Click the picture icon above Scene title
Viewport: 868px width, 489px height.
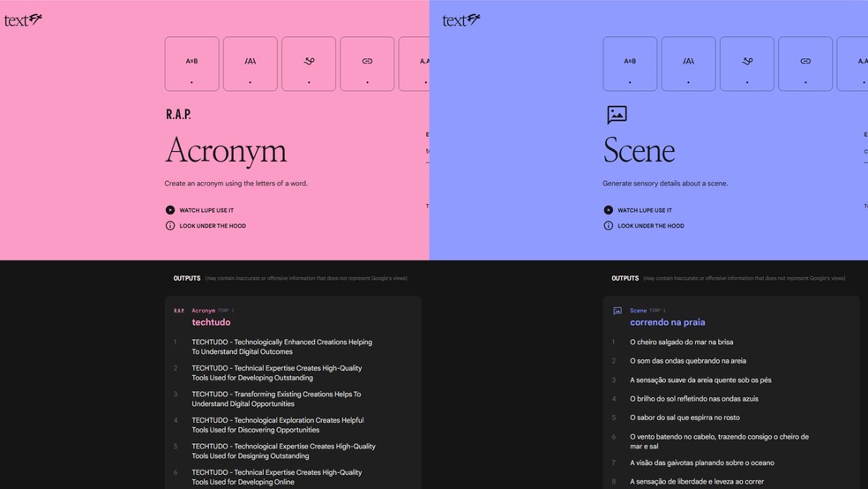(x=617, y=115)
